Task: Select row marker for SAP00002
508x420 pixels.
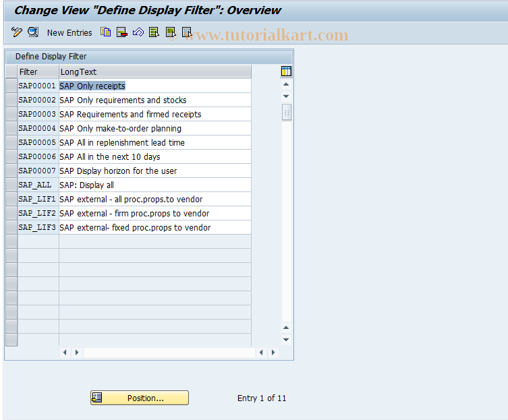Action: coord(11,100)
